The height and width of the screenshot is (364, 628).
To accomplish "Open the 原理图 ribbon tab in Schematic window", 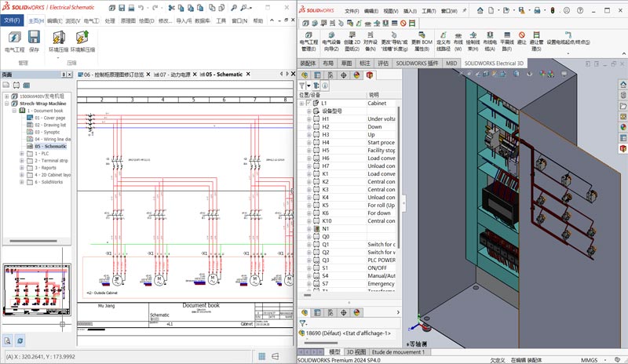I will tap(128, 21).
